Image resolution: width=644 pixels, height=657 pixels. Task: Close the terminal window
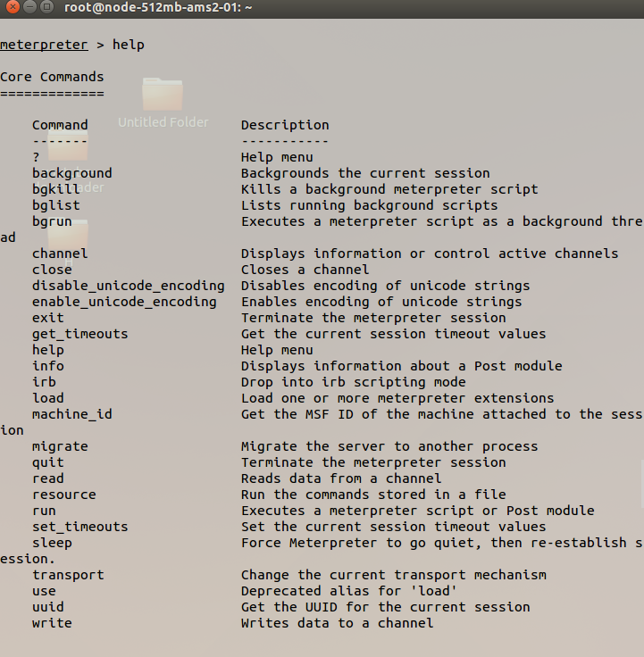[x=12, y=8]
